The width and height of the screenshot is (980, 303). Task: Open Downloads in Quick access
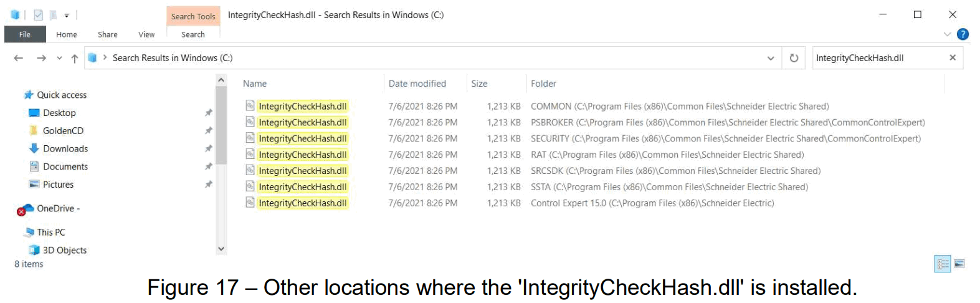click(65, 148)
